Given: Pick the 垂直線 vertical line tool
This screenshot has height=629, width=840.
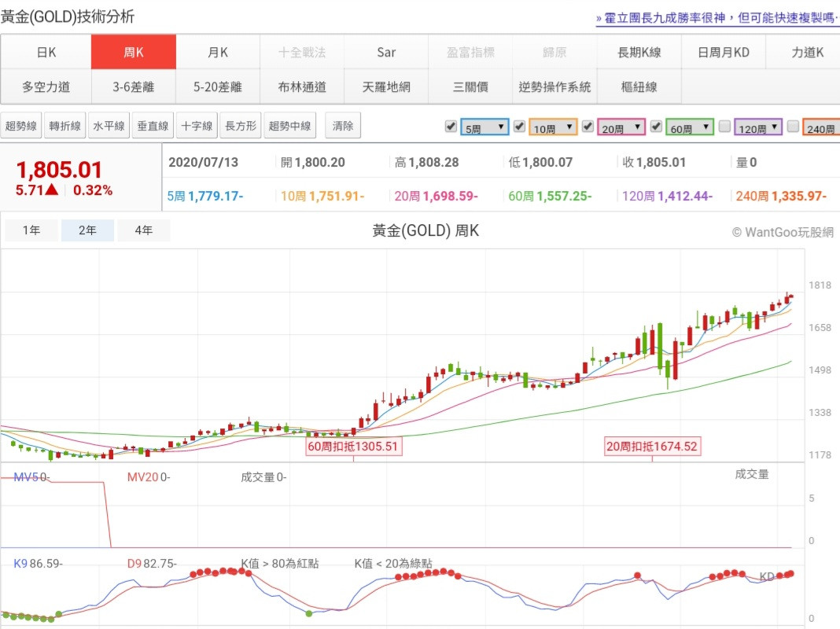Looking at the screenshot, I should pos(153,126).
